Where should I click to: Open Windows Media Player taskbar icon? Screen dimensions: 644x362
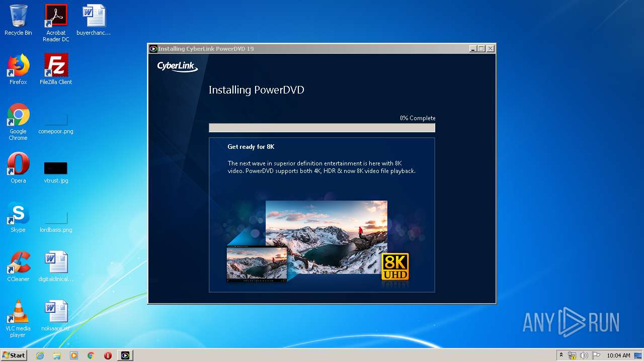click(x=74, y=355)
